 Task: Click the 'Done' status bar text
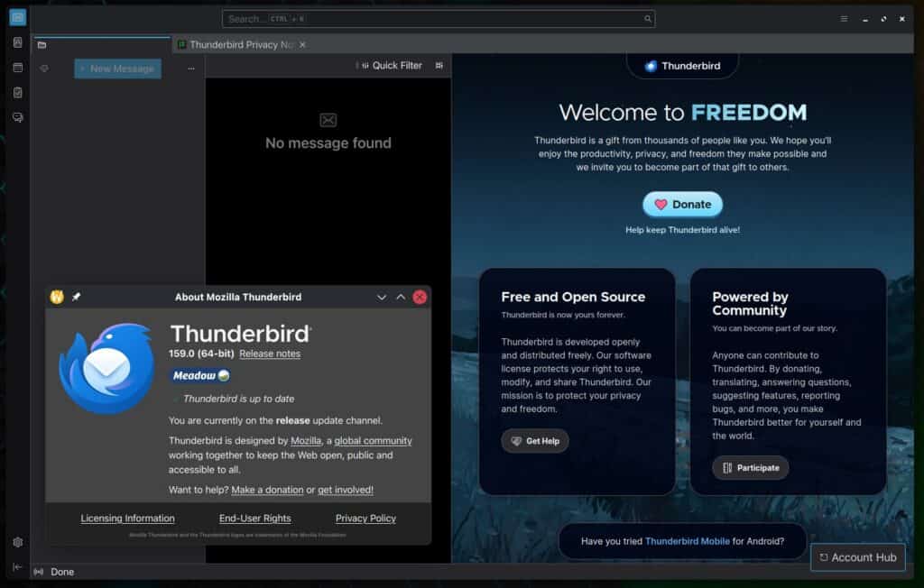pyautogui.click(x=62, y=572)
